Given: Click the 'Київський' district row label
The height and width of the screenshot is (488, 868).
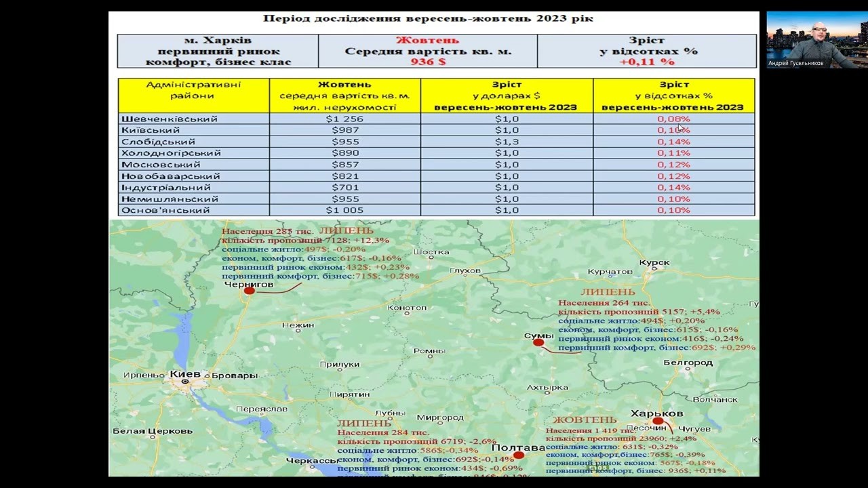Looking at the screenshot, I should [151, 130].
